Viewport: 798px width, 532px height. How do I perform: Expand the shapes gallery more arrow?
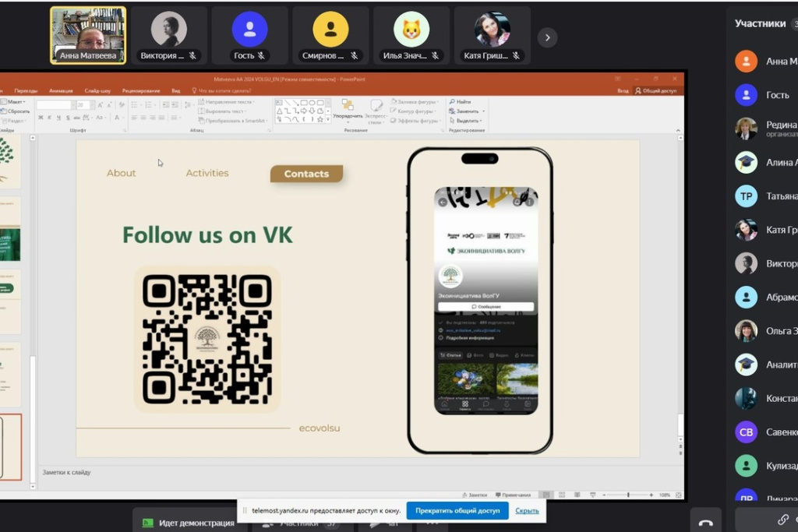coord(328,119)
